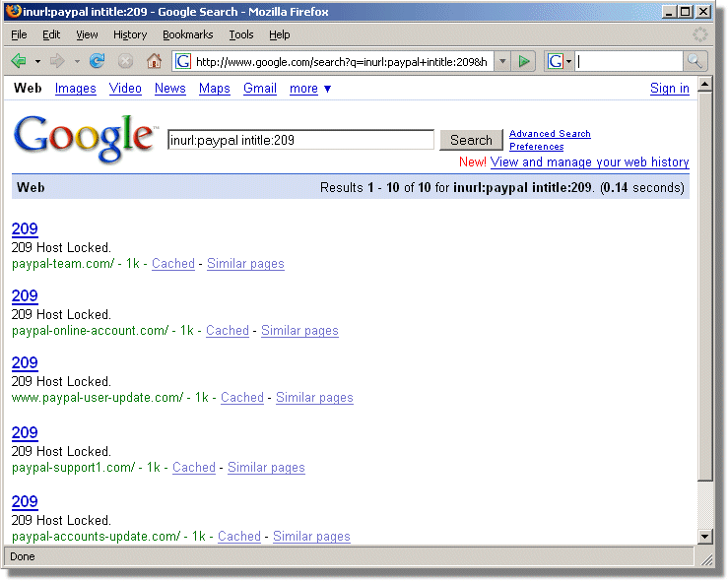This screenshot has height=581, width=728.
Task: Click the vertical scrollbar thumb
Action: [x=704, y=286]
